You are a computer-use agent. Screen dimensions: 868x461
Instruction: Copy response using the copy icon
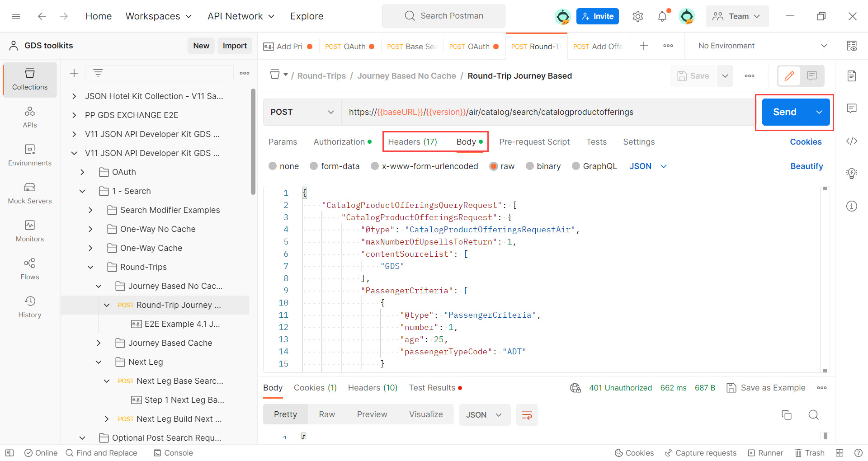coord(787,415)
